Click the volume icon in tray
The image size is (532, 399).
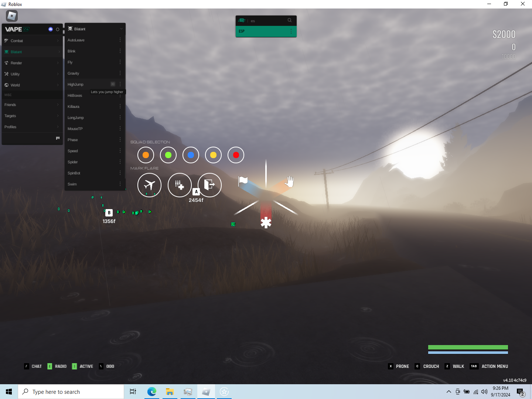pos(484,392)
